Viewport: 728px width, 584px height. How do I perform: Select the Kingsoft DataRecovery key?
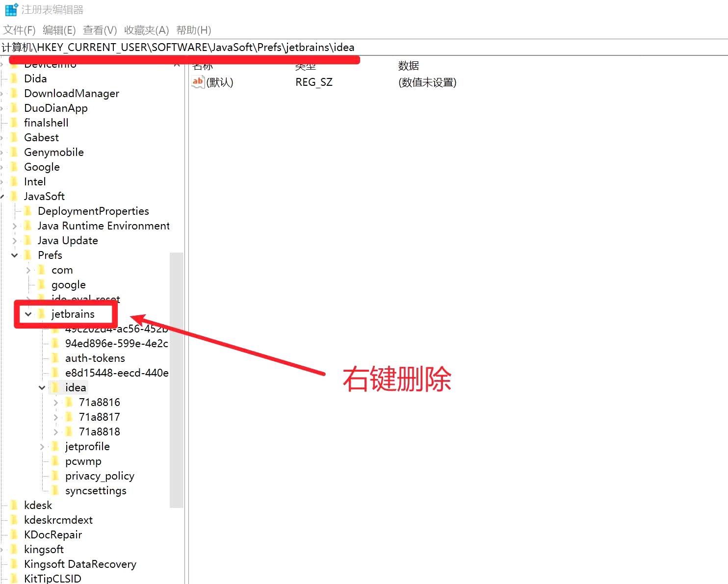click(80, 564)
